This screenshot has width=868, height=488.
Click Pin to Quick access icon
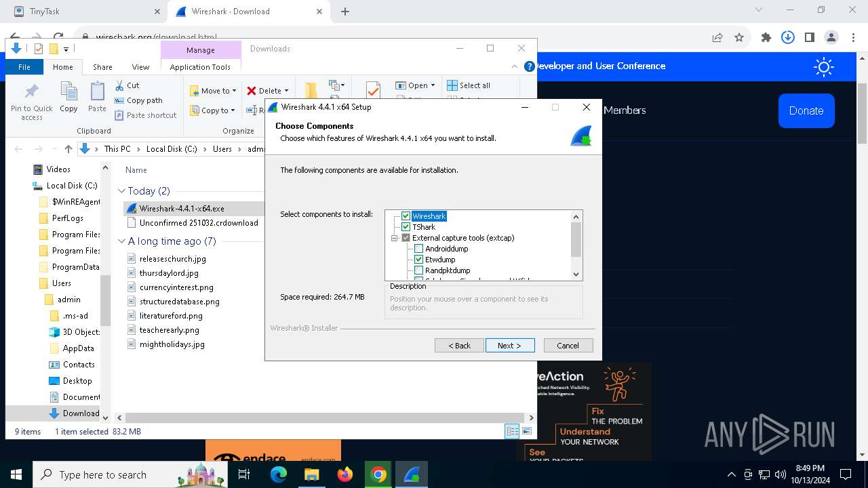(x=31, y=91)
